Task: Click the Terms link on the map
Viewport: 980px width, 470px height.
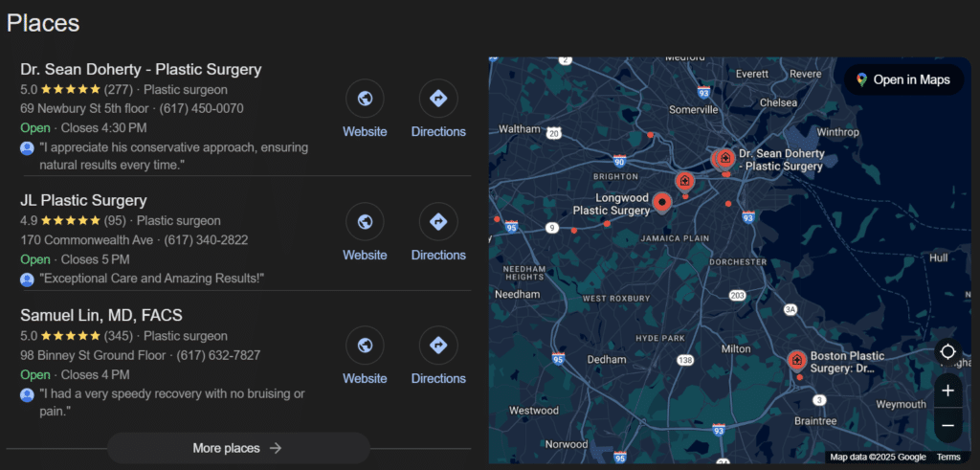Action: pyautogui.click(x=948, y=458)
